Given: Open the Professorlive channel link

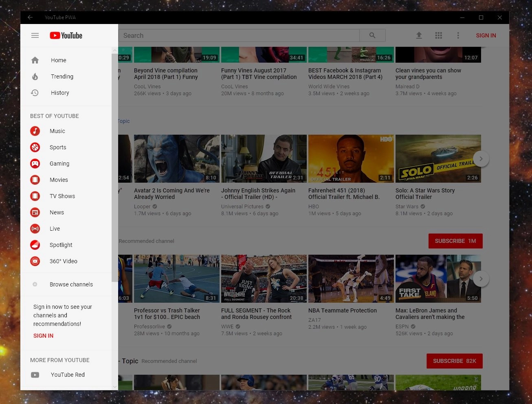Looking at the screenshot, I should [149, 327].
